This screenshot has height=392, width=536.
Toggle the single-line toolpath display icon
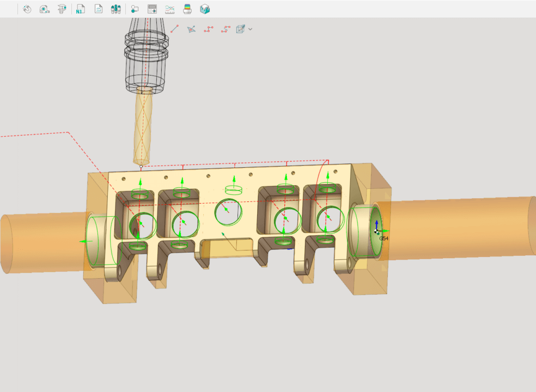pyautogui.click(x=174, y=29)
